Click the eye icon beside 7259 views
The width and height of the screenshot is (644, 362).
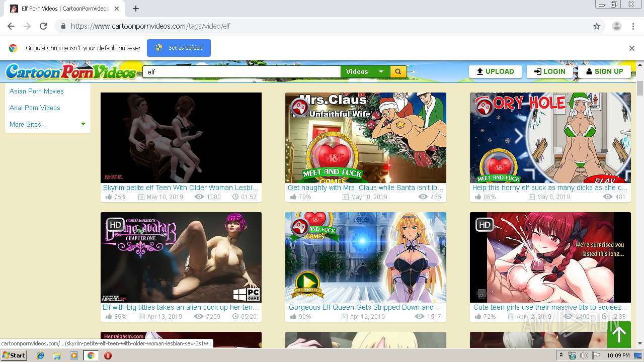(199, 317)
